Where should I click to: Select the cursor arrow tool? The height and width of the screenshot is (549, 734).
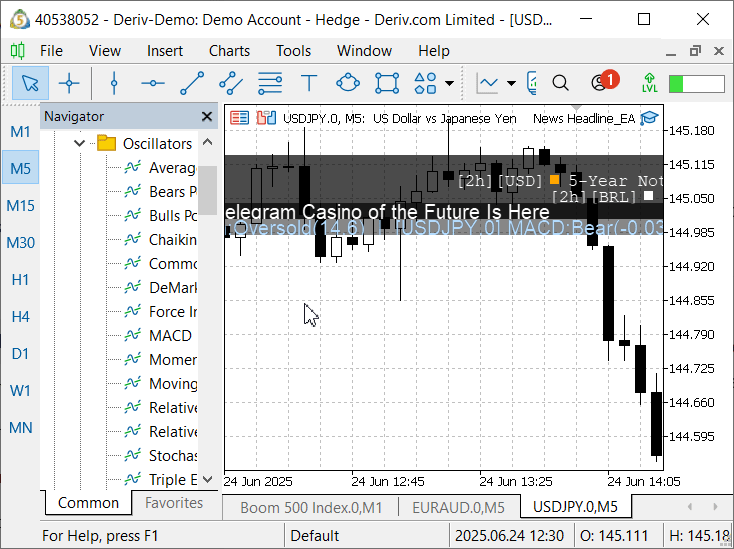[30, 83]
